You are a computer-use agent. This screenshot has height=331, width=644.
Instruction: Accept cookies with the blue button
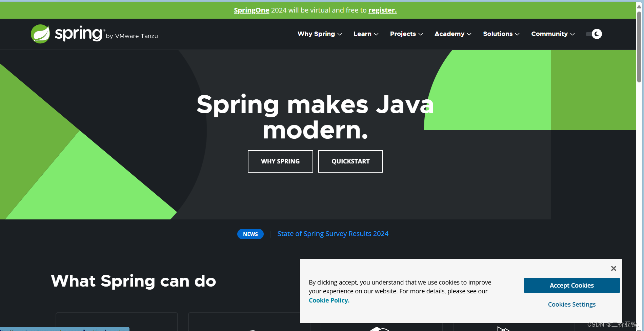click(572, 286)
